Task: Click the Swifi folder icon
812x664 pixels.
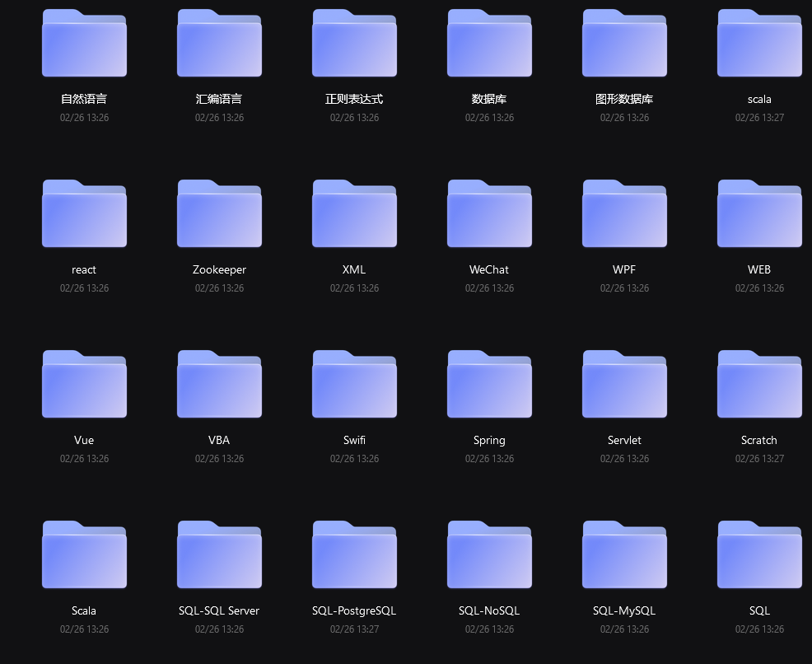Action: (355, 384)
